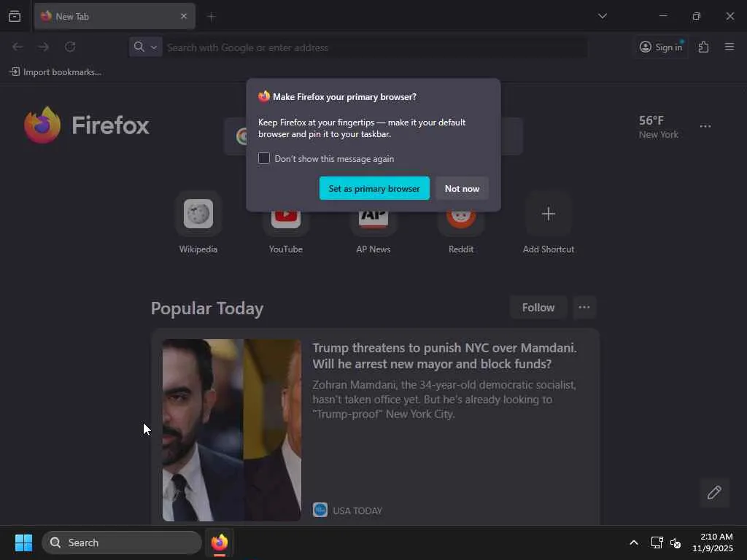This screenshot has width=747, height=560.
Task: Follow the Popular Today section
Action: click(538, 308)
